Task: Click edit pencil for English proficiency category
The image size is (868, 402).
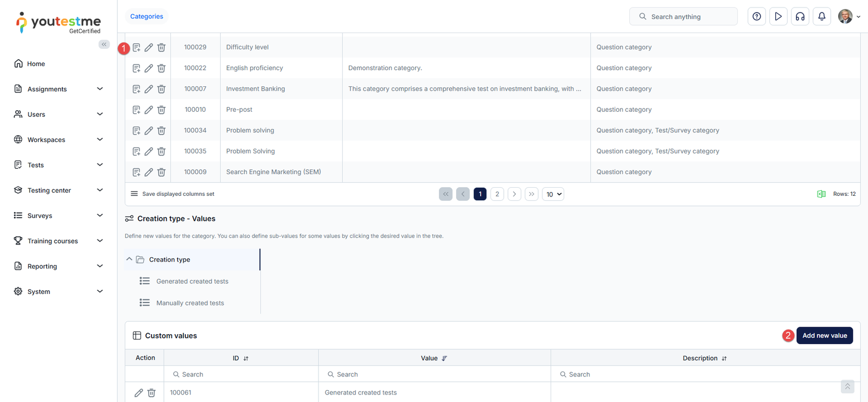Action: click(149, 68)
